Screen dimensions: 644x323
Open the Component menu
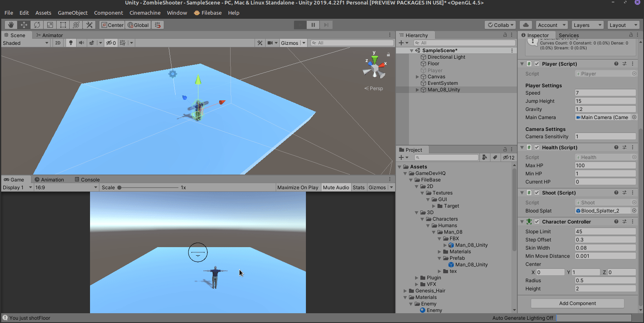pos(108,13)
